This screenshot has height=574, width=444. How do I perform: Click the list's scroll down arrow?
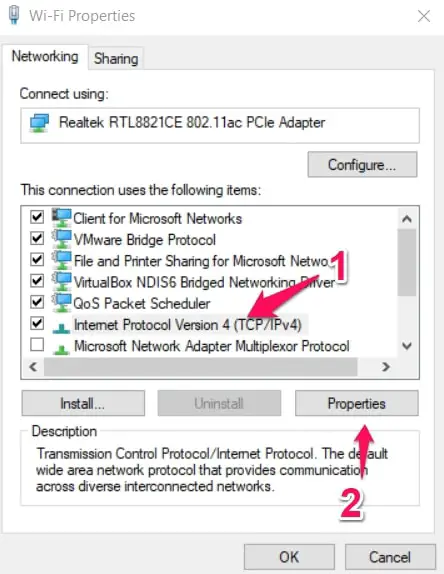[407, 346]
